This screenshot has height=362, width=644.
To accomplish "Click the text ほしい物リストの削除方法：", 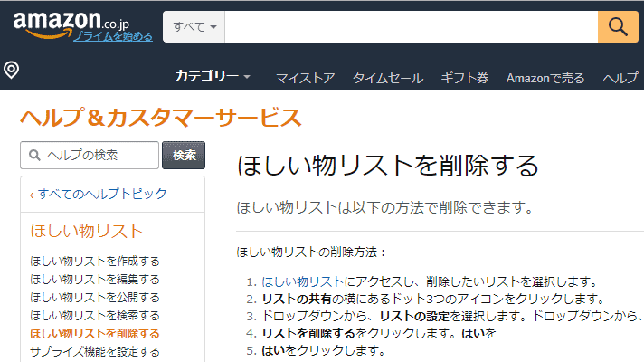I will 312,252.
